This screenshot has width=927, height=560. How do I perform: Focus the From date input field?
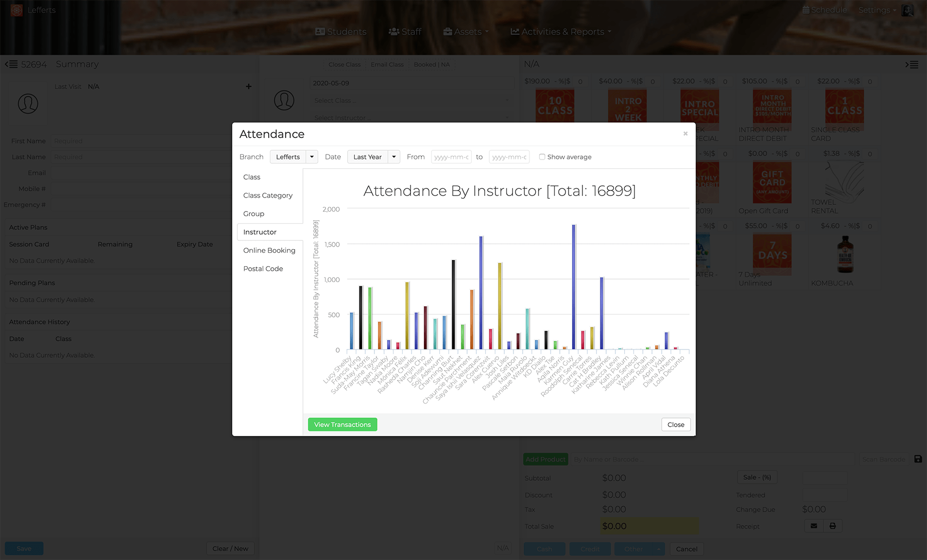coord(451,157)
